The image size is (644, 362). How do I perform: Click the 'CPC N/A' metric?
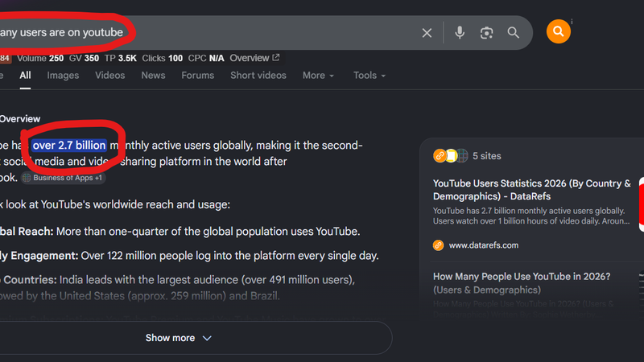pyautogui.click(x=206, y=58)
